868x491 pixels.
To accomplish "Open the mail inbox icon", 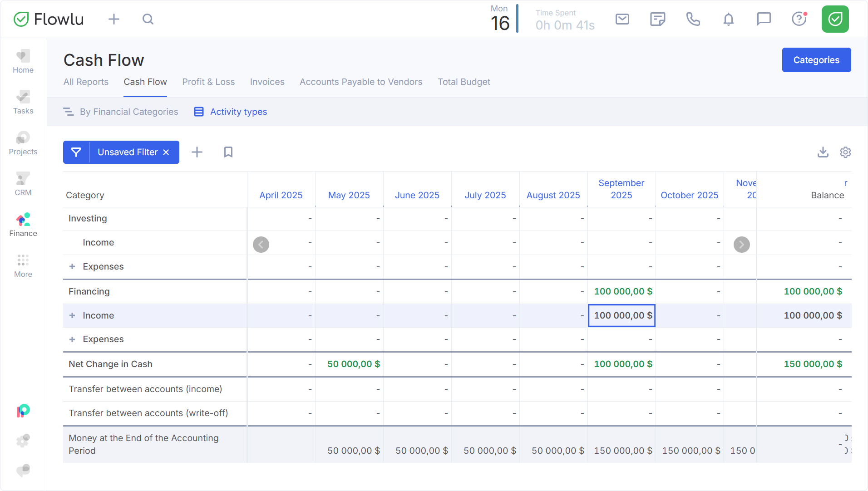I will (622, 19).
